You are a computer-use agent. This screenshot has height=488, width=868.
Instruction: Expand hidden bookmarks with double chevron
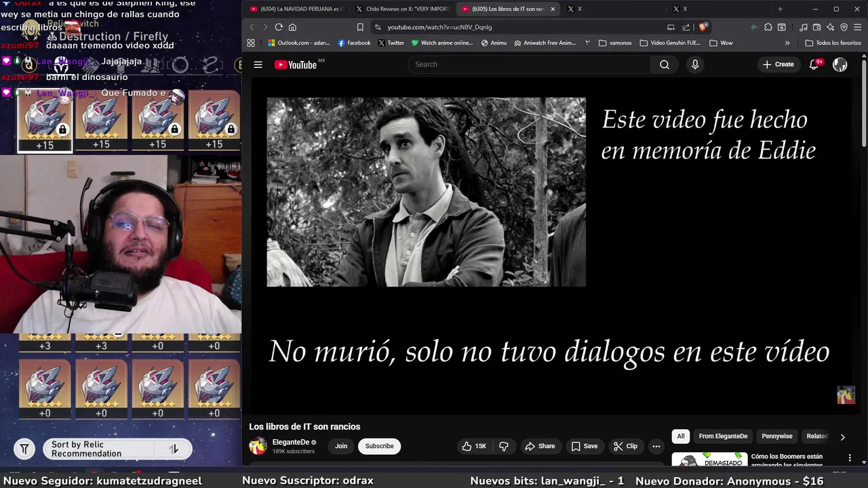pos(787,43)
